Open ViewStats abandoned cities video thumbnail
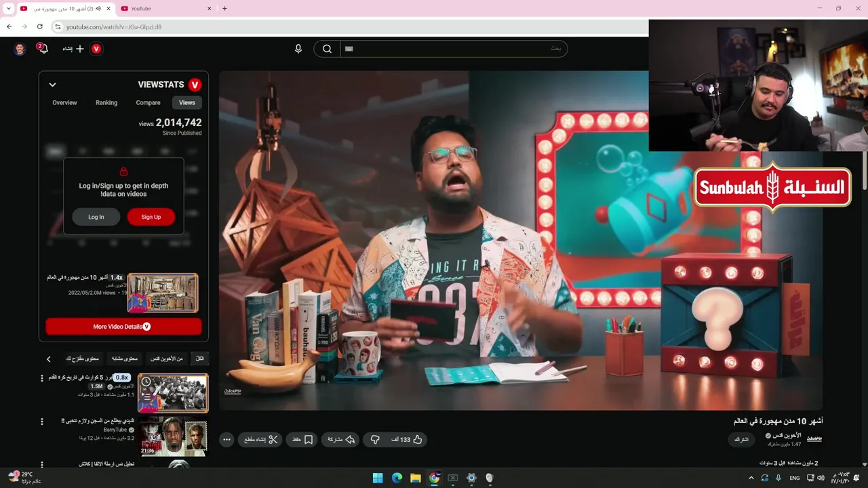The height and width of the screenshot is (488, 868). (163, 293)
